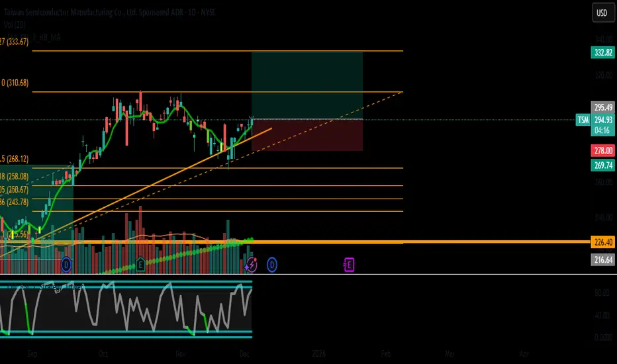Screen dimensions: 617x364
Task: Click the 80.00 oscillator axis tick
Action: tap(602, 293)
